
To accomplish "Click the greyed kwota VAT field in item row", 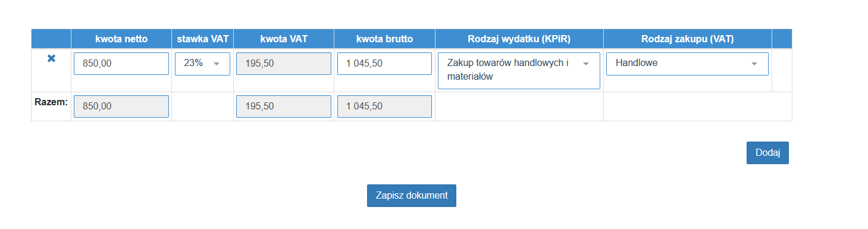I will click(x=284, y=64).
